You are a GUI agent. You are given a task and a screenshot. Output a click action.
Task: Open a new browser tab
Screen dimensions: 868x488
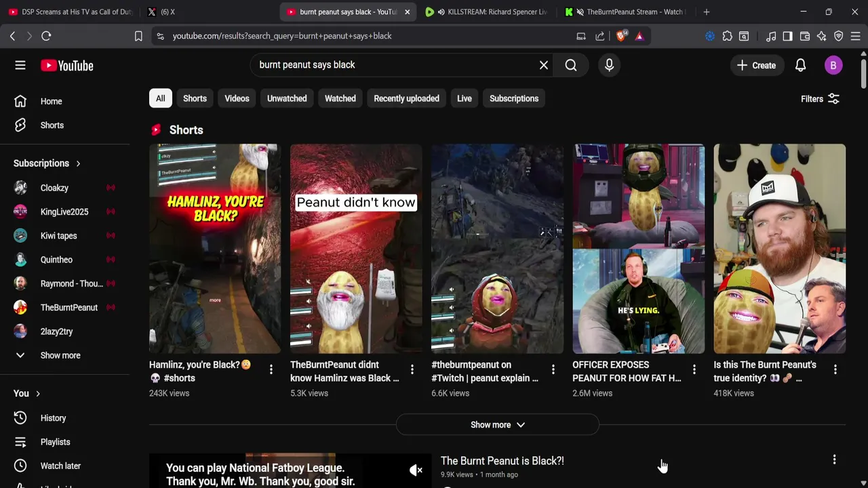(707, 12)
